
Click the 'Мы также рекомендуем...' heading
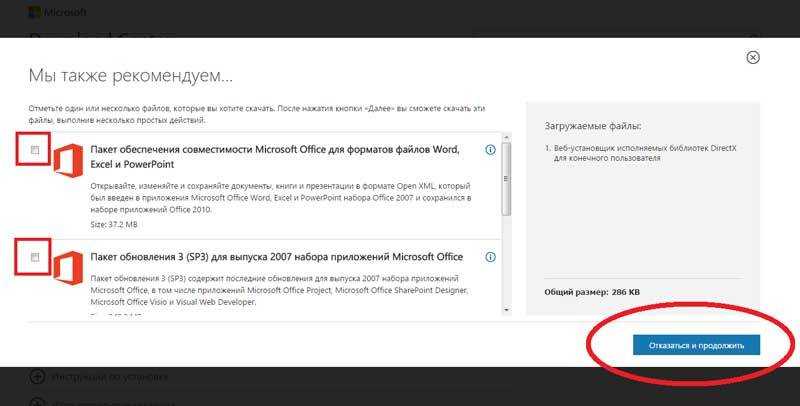click(131, 75)
